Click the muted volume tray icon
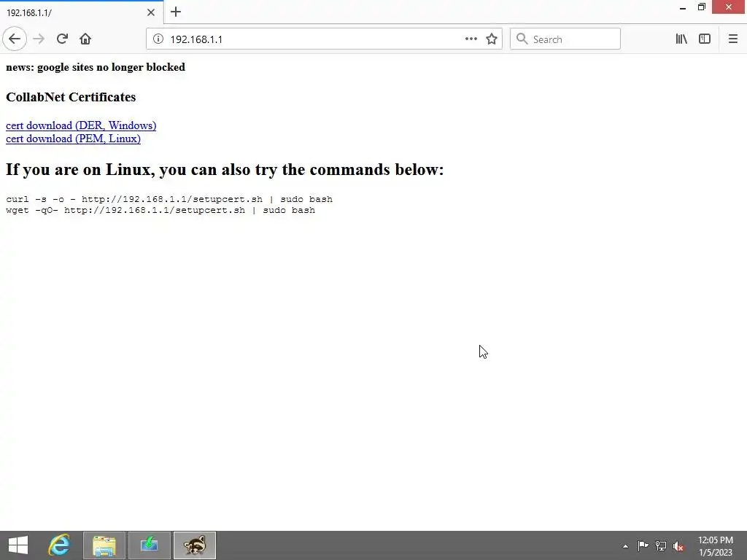This screenshot has height=560, width=747. tap(678, 546)
